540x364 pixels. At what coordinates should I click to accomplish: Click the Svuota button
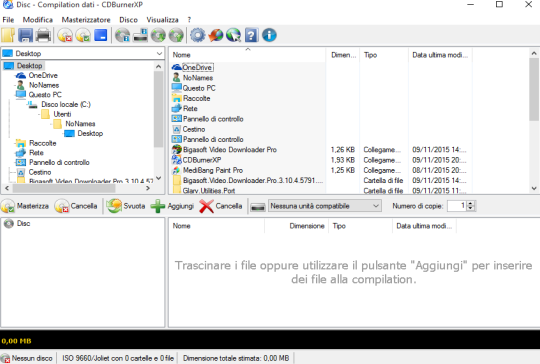pos(126,206)
